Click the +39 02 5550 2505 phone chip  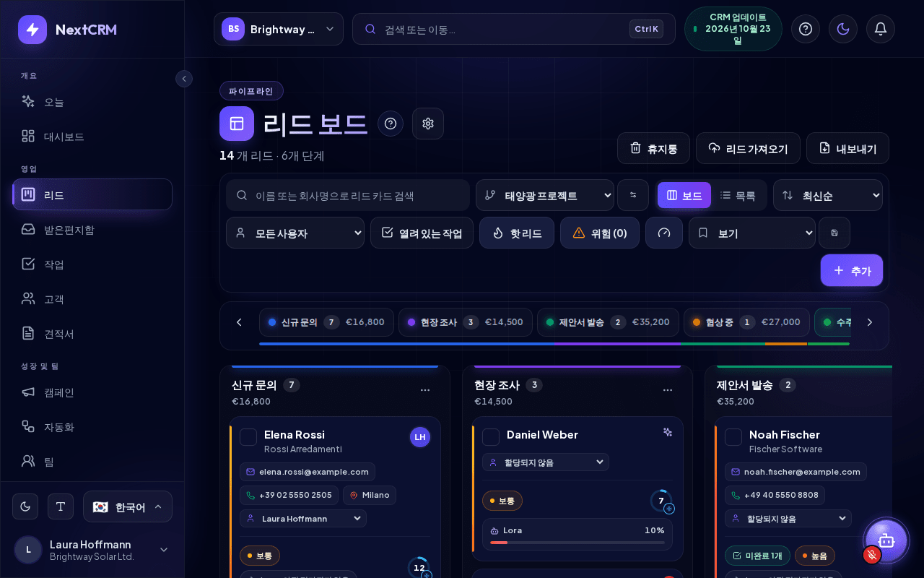[x=289, y=495]
